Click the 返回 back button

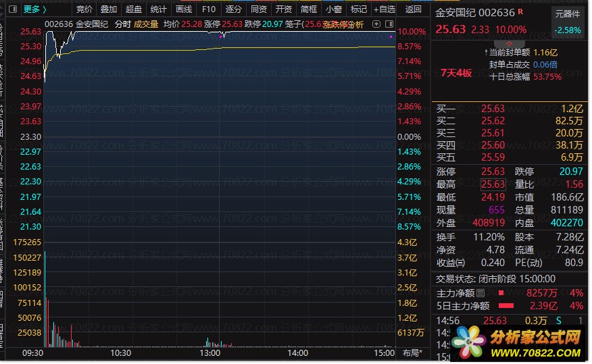click(413, 9)
